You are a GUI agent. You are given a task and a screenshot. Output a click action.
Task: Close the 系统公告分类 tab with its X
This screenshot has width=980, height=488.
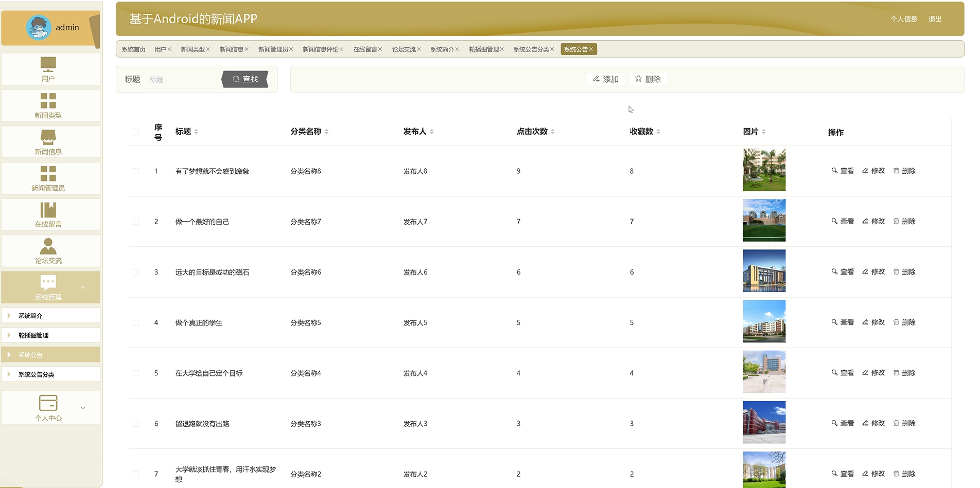(552, 49)
